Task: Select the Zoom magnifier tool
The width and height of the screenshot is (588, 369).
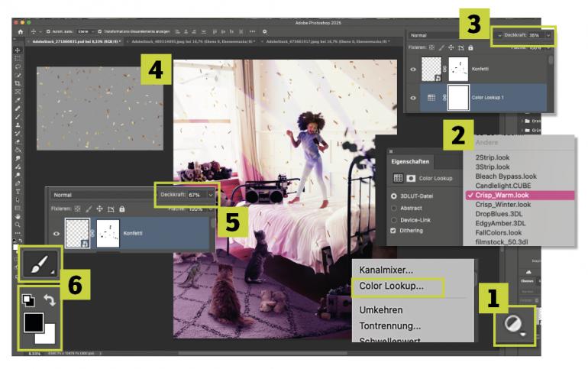Action: 18,225
